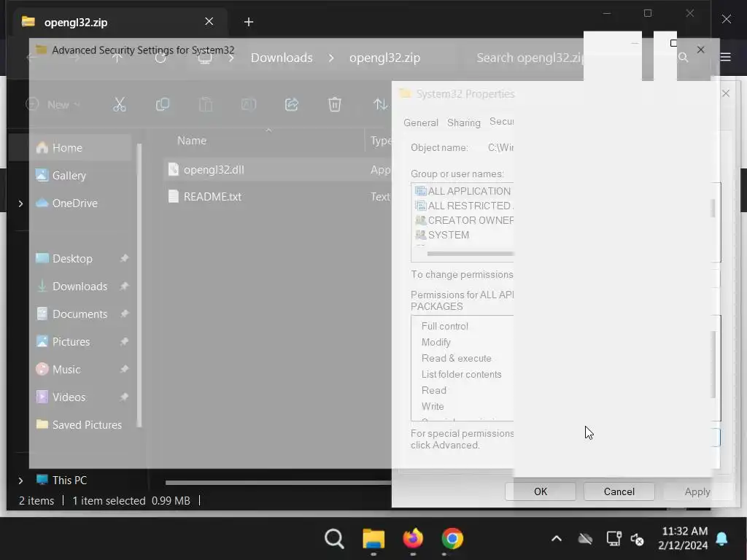Click the Share icon in Explorer toolbar
The height and width of the screenshot is (560, 747).
(x=292, y=104)
